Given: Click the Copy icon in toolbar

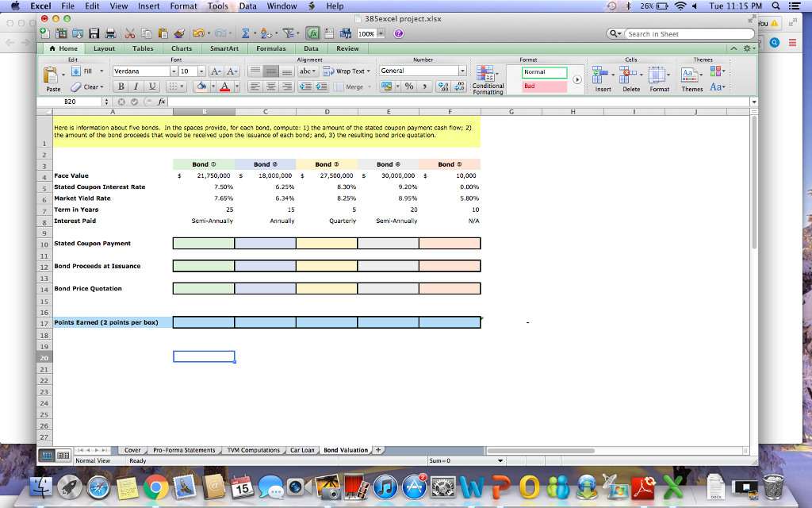Looking at the screenshot, I should tap(147, 33).
